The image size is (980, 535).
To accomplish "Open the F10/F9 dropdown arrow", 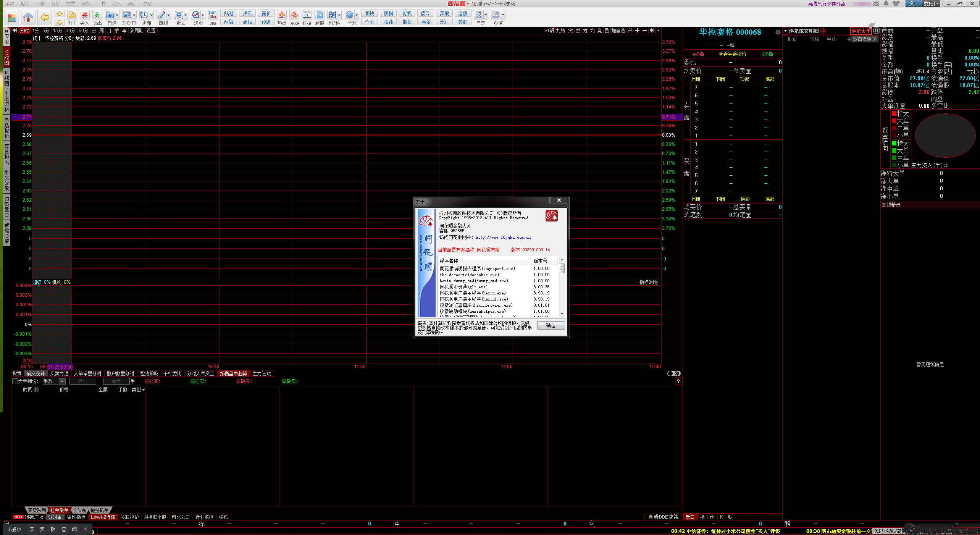I will tap(134, 15).
